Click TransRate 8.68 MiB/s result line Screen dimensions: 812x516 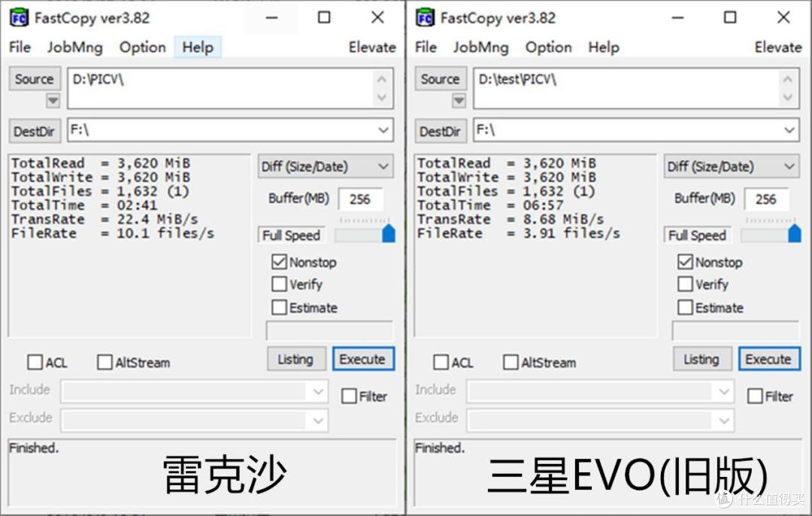click(x=510, y=219)
